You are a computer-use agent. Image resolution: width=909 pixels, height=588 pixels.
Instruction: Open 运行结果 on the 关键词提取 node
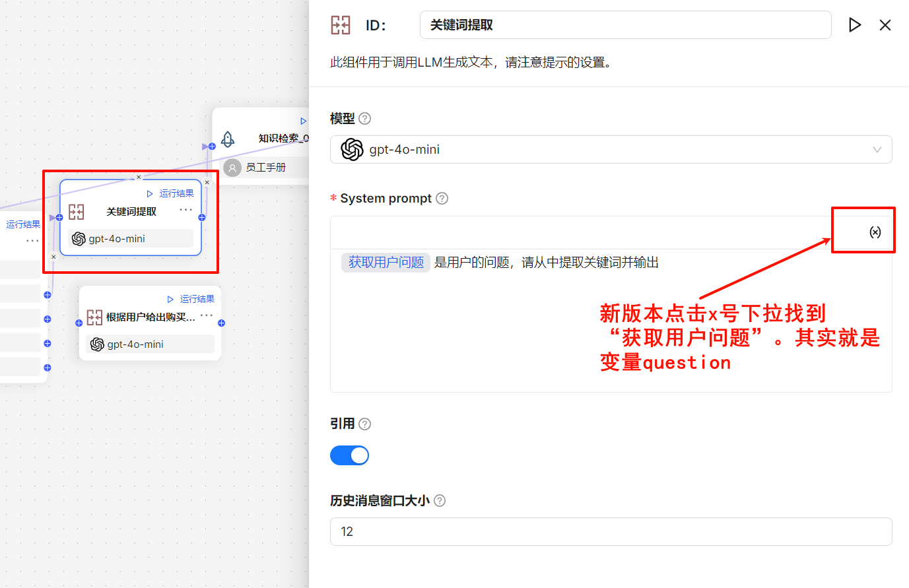pos(176,193)
